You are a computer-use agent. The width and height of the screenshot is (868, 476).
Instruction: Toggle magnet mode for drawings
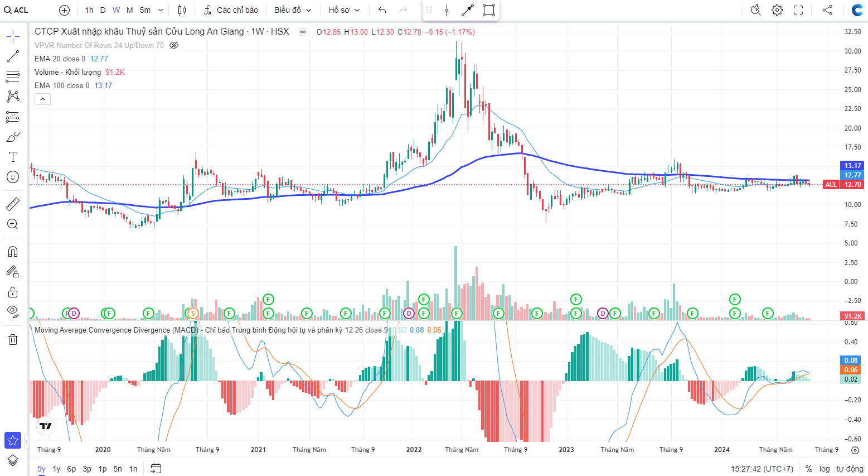coord(13,252)
